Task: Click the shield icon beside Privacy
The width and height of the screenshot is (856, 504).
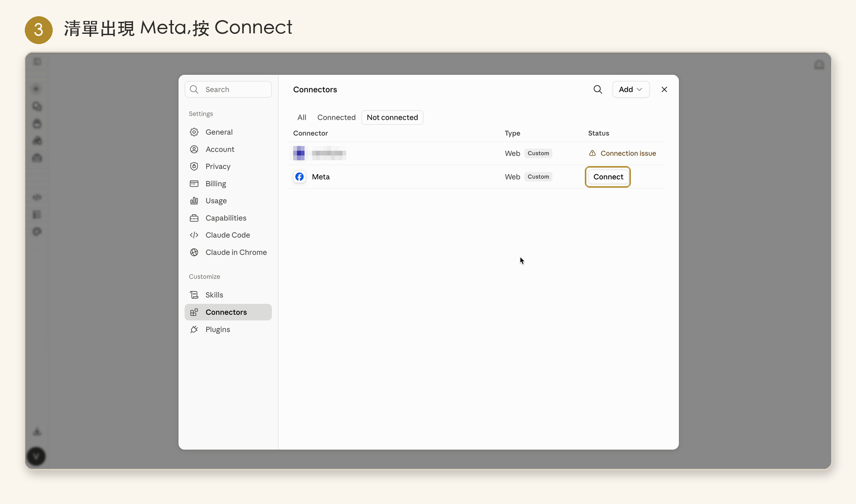Action: 194,166
